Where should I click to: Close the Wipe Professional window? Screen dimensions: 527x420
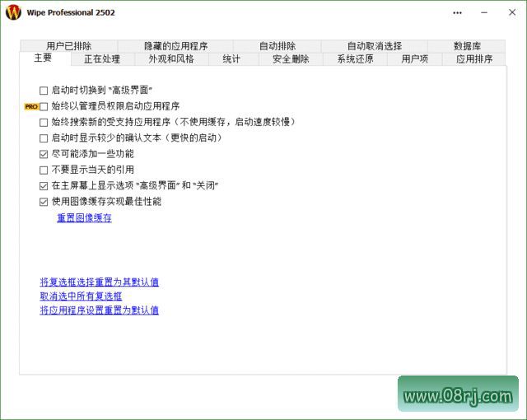[x=512, y=12]
